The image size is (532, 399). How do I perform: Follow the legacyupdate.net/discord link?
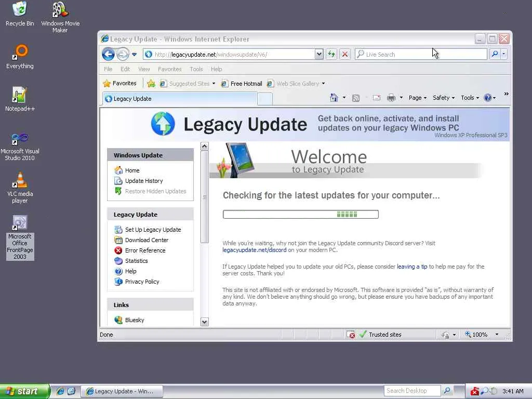pyautogui.click(x=254, y=250)
